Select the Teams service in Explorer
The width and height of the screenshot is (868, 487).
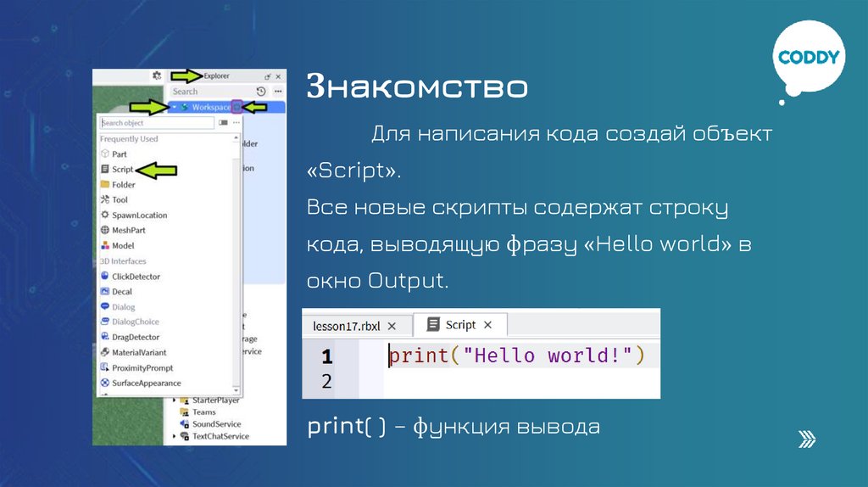203,412
